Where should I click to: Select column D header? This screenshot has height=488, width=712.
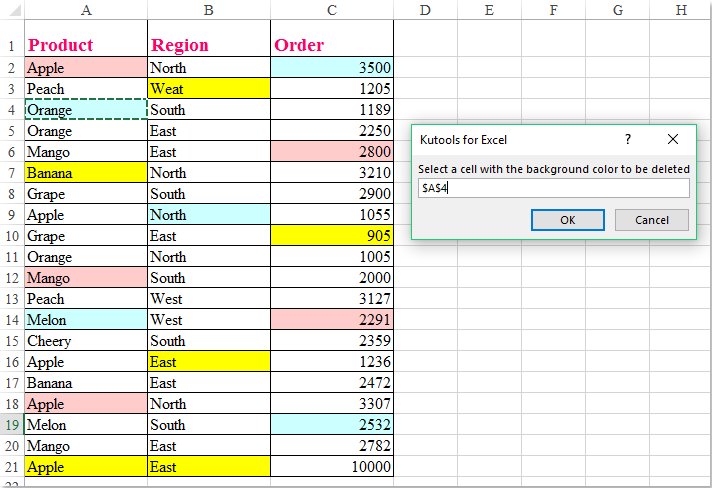point(425,10)
